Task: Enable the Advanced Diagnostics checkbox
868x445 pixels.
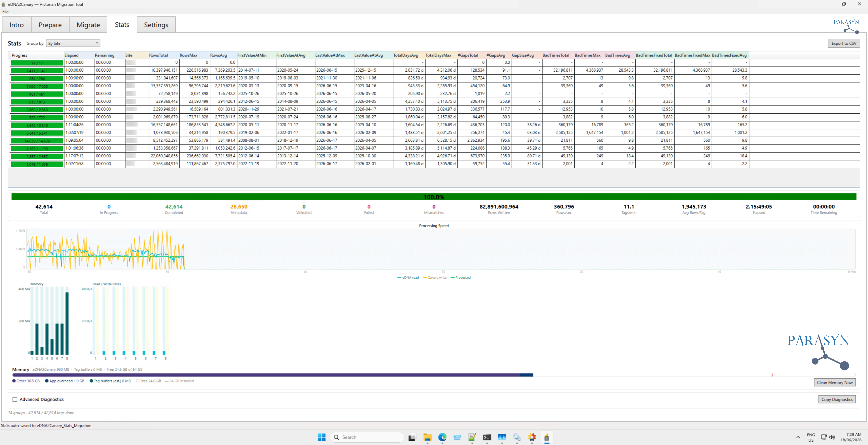Action: tap(15, 399)
